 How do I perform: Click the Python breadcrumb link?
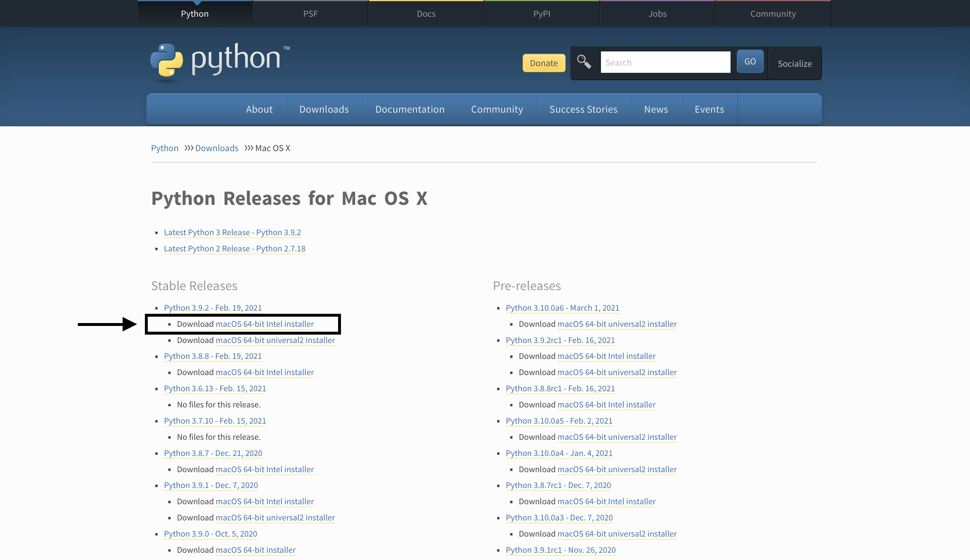[164, 148]
